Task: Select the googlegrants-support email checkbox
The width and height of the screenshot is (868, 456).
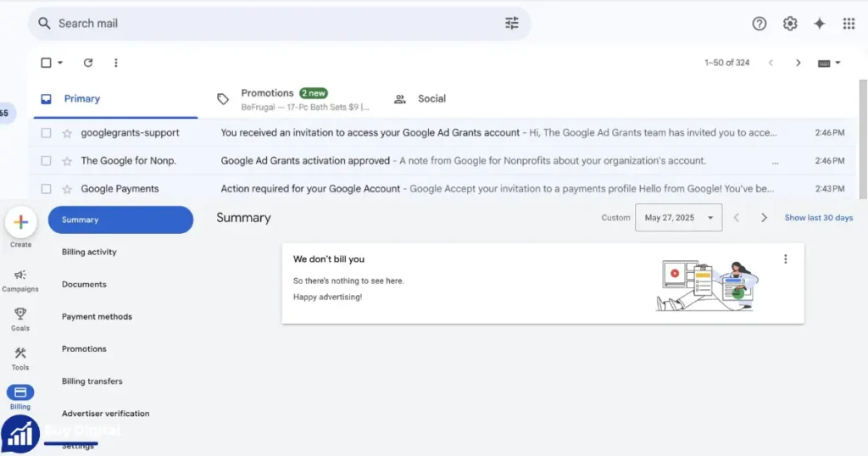Action: coord(46,133)
